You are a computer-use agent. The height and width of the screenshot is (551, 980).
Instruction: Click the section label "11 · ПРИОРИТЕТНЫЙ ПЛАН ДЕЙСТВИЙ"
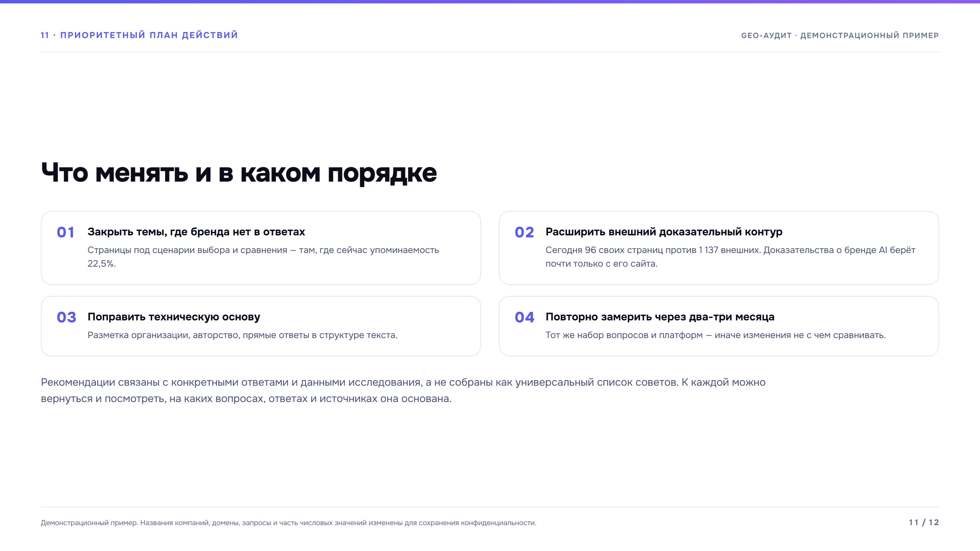139,35
